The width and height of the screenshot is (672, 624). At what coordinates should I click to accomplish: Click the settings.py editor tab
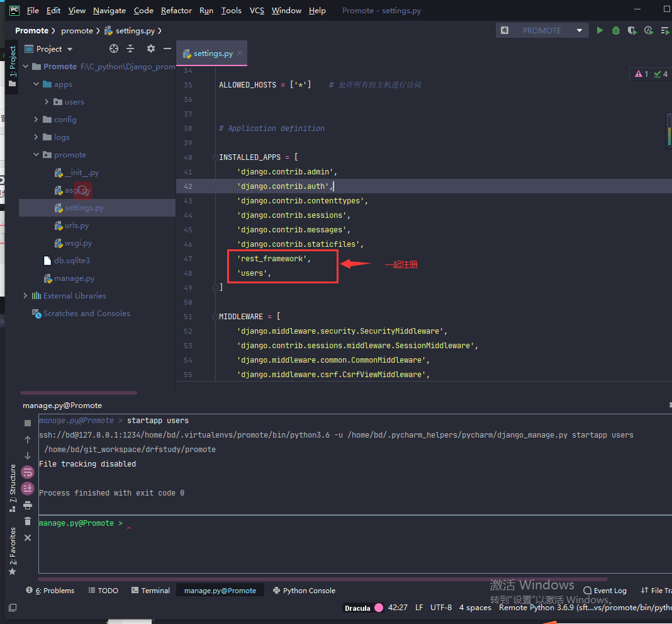pyautogui.click(x=212, y=53)
